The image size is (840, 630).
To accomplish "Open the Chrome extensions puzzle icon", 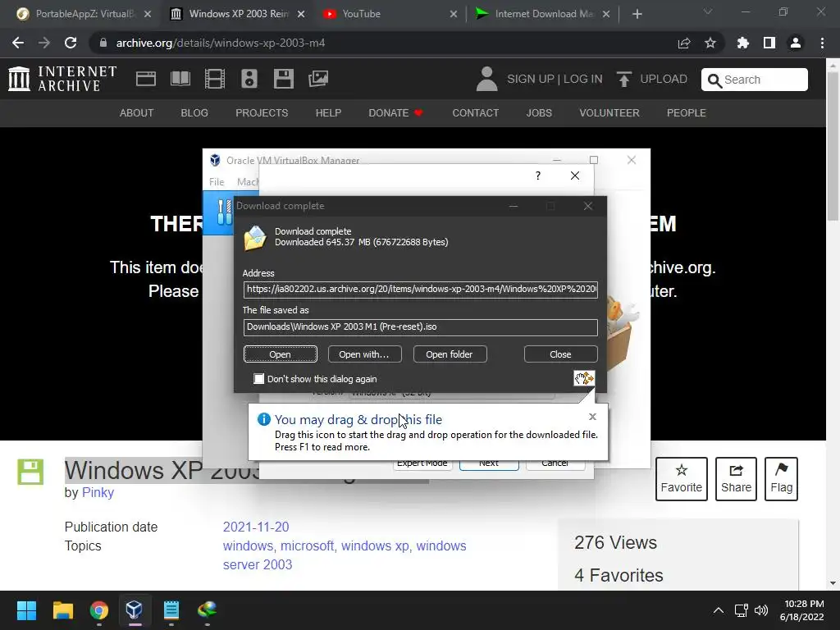I will click(x=743, y=43).
